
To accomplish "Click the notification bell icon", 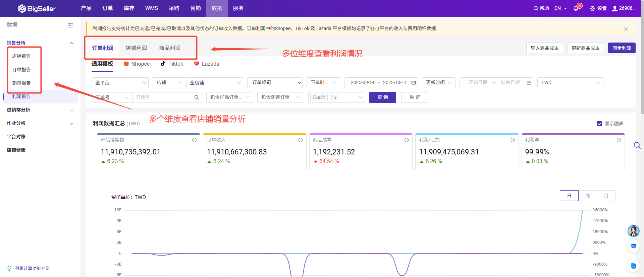I will coord(576,8).
